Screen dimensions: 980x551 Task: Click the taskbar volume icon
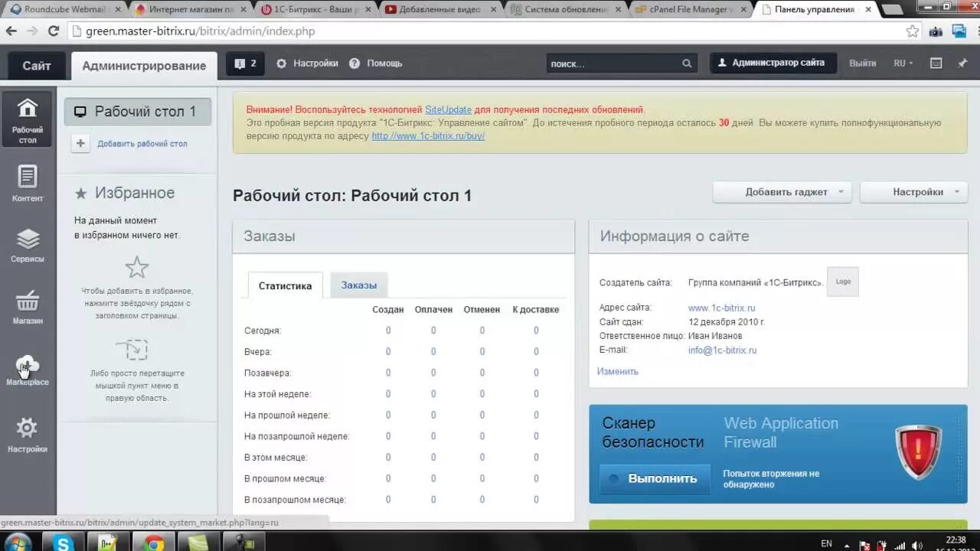(x=917, y=546)
